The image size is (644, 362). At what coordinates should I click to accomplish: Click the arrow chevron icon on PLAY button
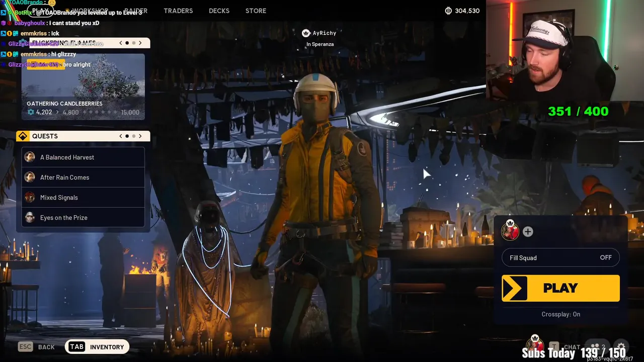pos(514,288)
